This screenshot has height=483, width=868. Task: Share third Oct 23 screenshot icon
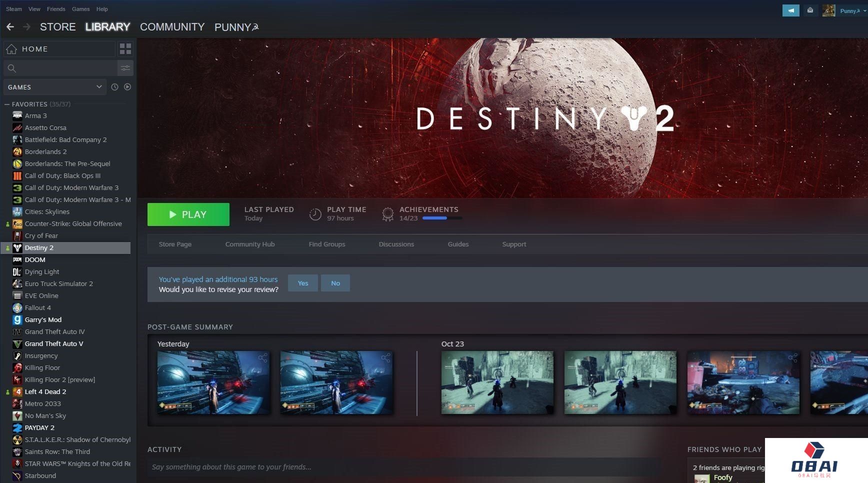pyautogui.click(x=792, y=357)
